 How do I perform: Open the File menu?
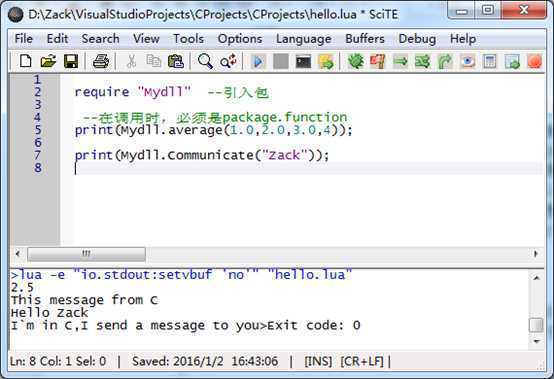coord(24,39)
